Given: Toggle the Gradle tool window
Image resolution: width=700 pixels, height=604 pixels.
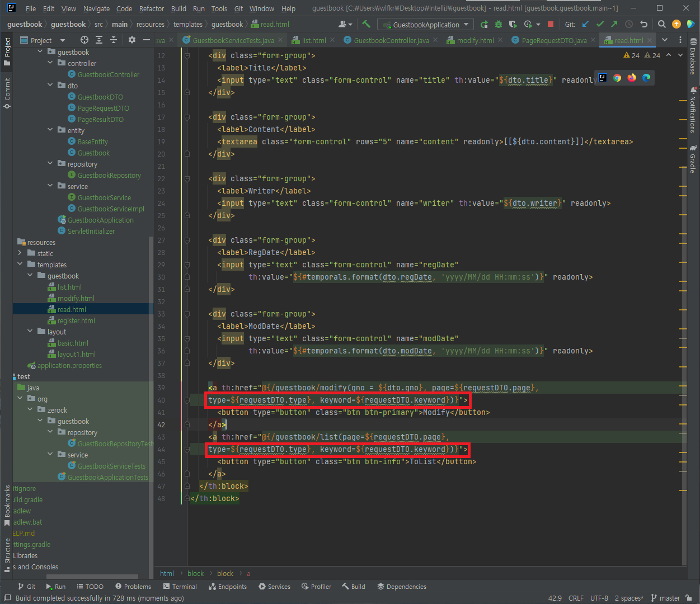Looking at the screenshot, I should [x=693, y=159].
